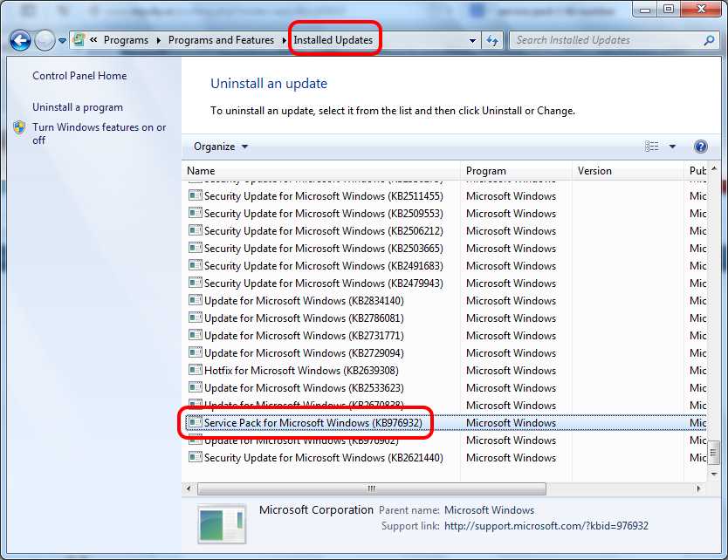Click Microsoft Windows program cell for KB2639308
728x560 pixels.
click(511, 371)
